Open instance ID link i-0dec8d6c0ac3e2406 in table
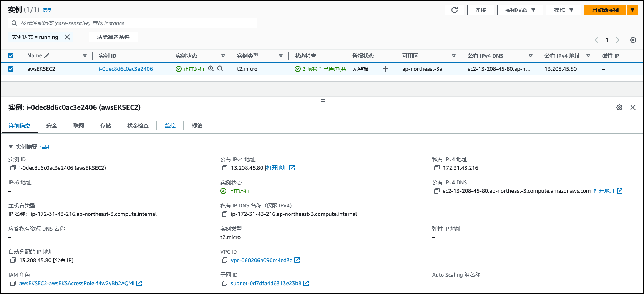 (x=126, y=69)
